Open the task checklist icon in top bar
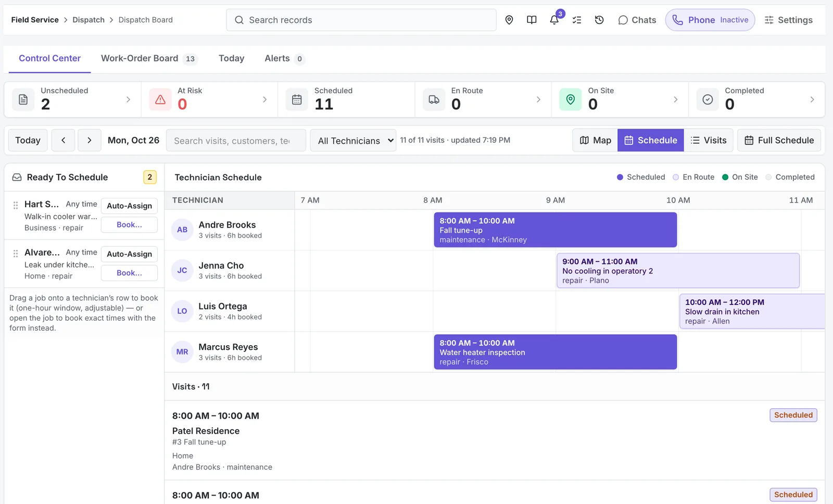Screen dimensions: 833x504 [577, 20]
